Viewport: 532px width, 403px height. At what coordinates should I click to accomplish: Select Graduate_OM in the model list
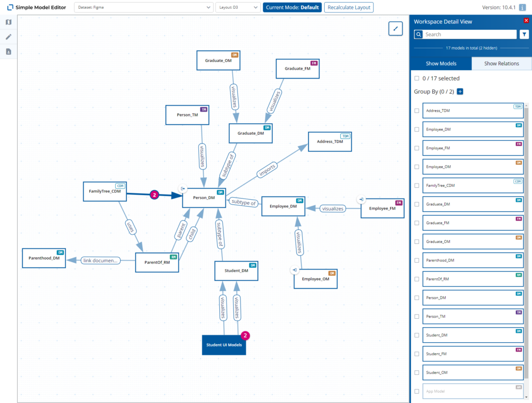(473, 241)
